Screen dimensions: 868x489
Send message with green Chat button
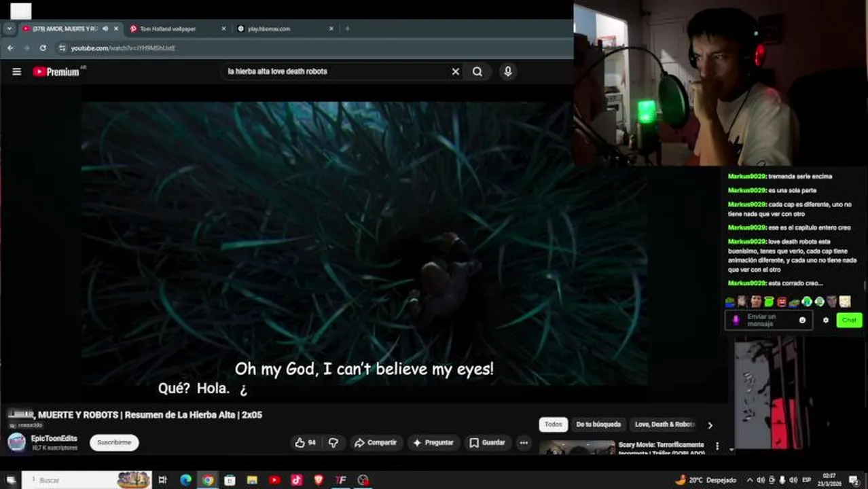tap(849, 320)
